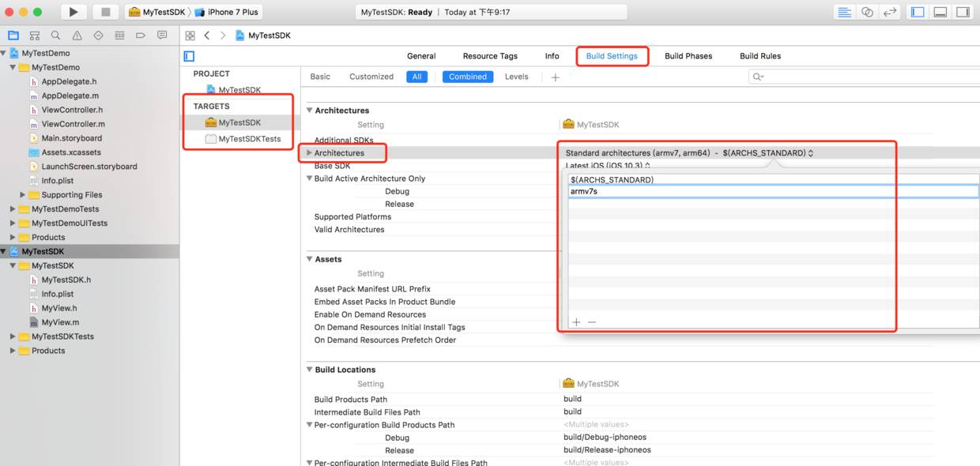
Task: Open the Build Rules tab
Action: 760,56
